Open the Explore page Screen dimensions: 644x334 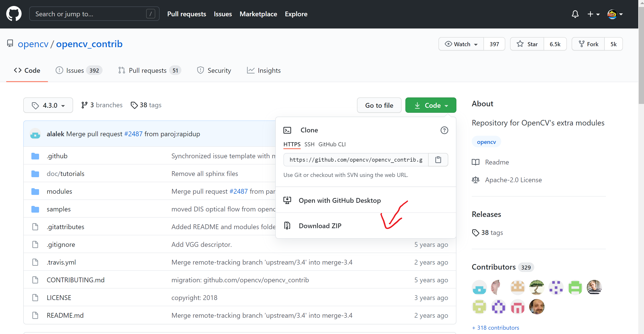(296, 14)
